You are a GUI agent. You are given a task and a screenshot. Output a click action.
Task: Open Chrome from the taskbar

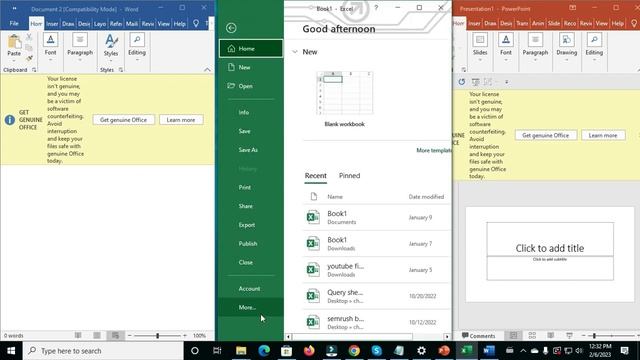point(354,351)
